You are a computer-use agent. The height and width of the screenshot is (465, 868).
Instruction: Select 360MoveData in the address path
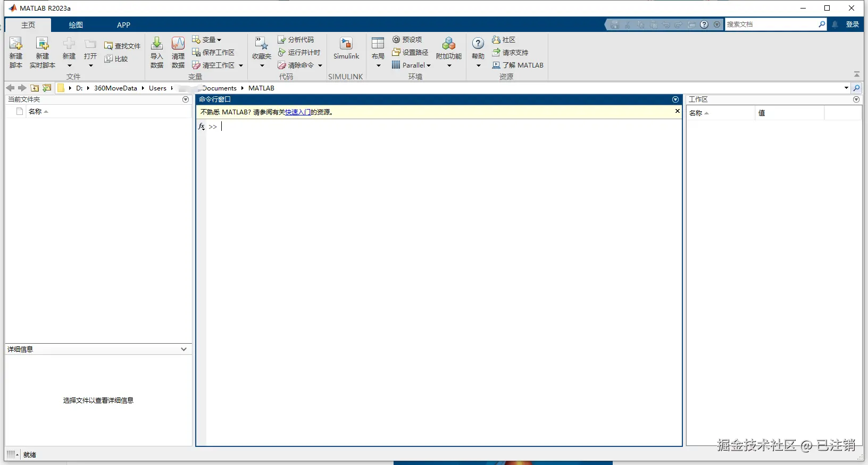click(115, 88)
